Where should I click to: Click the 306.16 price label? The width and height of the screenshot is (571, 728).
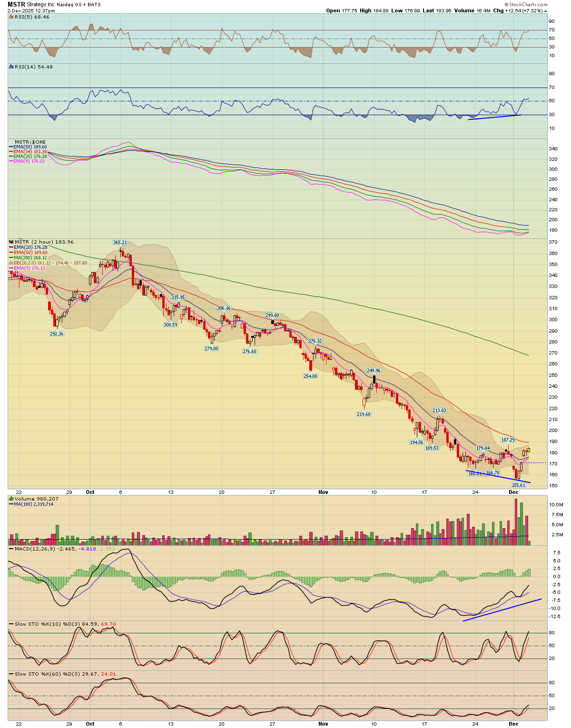pos(224,308)
